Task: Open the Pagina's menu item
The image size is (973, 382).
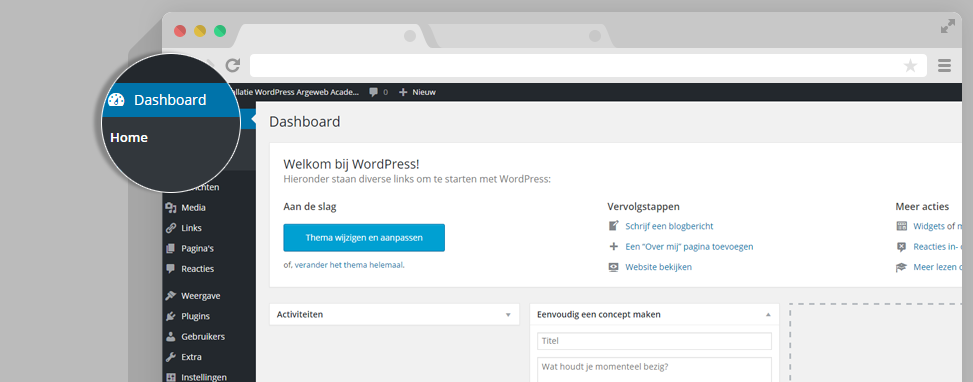Action: 197,249
